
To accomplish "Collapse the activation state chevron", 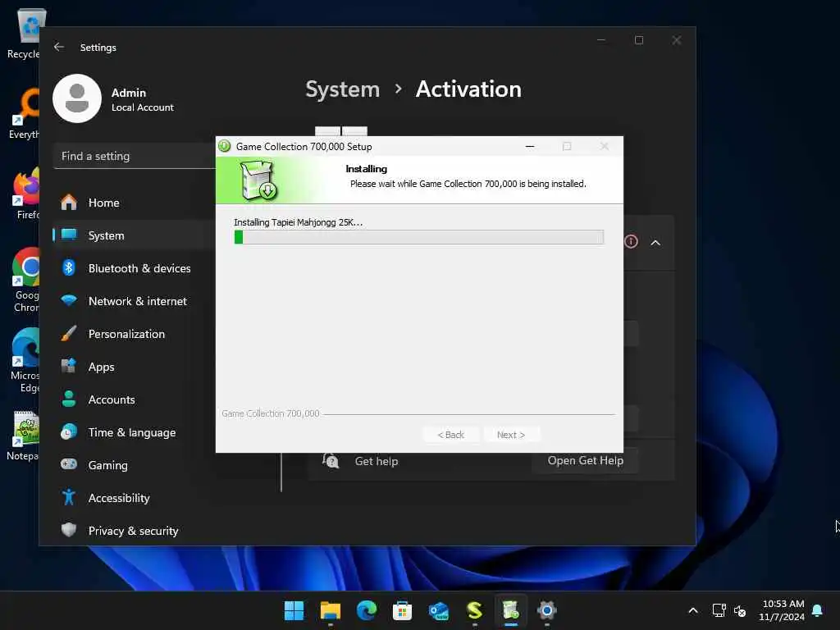I will pyautogui.click(x=655, y=242).
